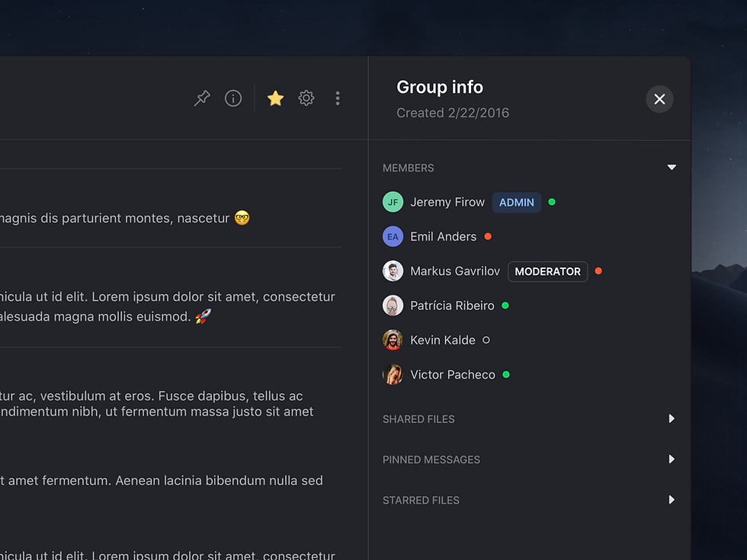Collapse the Members section arrow
The width and height of the screenshot is (747, 560).
672,167
